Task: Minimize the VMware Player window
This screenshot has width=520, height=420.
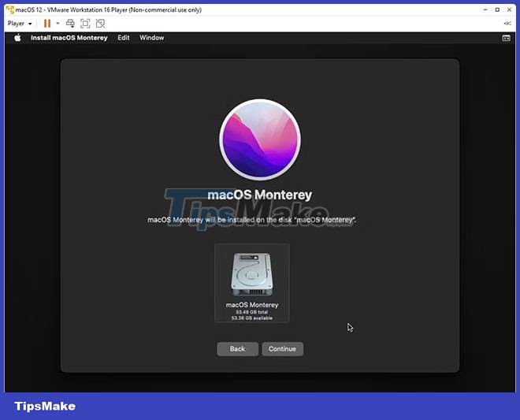Action: (485, 9)
